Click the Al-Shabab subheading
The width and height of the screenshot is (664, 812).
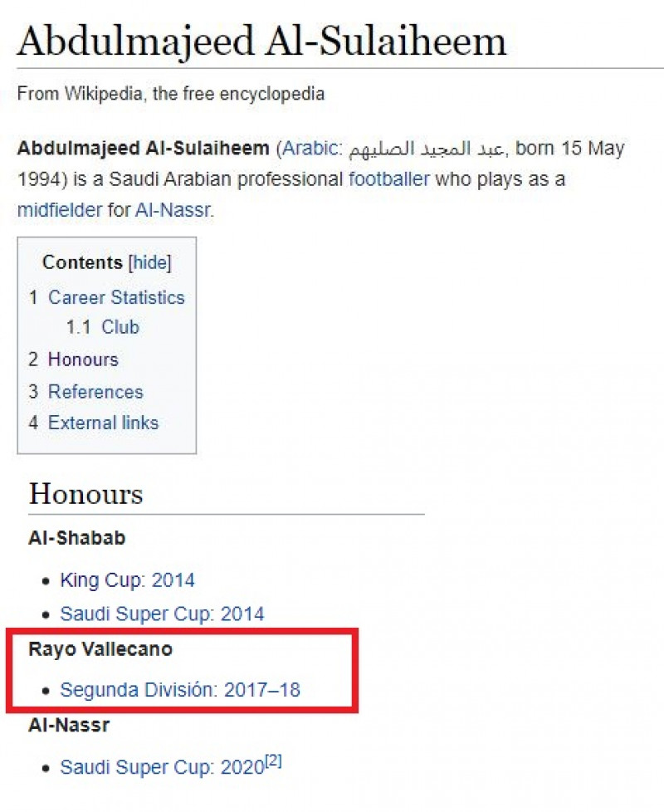[x=76, y=538]
